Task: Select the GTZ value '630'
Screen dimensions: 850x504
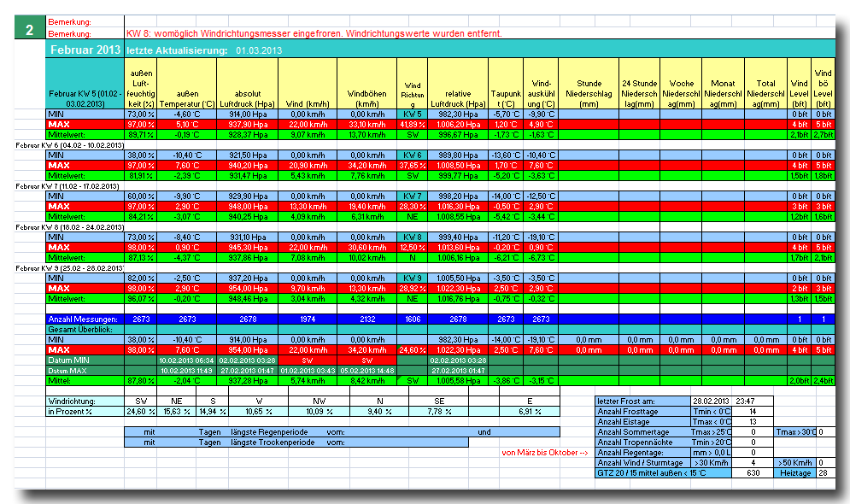Action: tap(753, 473)
